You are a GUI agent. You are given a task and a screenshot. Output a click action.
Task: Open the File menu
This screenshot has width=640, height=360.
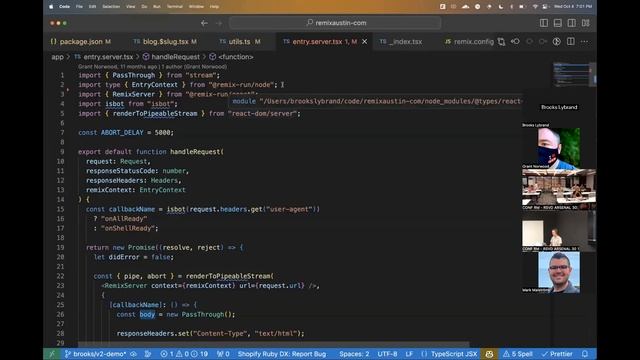[x=79, y=7]
